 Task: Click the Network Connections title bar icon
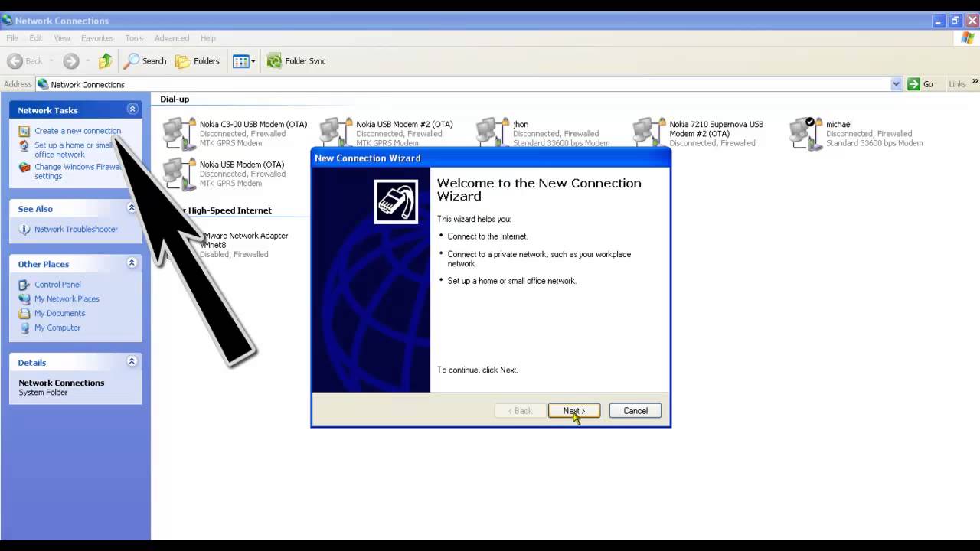click(7, 20)
